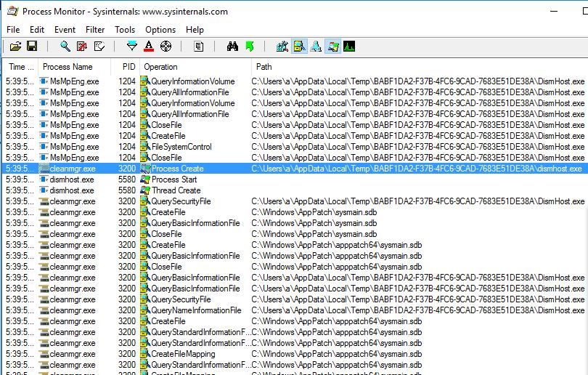This screenshot has width=588, height=375.
Task: Select the Include Process From Window target icon
Action: 166,47
